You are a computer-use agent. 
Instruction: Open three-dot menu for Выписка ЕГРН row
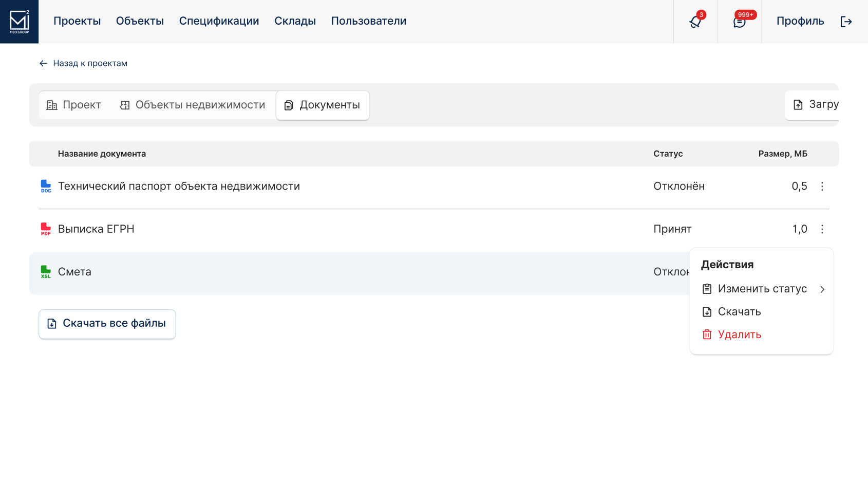(x=822, y=229)
